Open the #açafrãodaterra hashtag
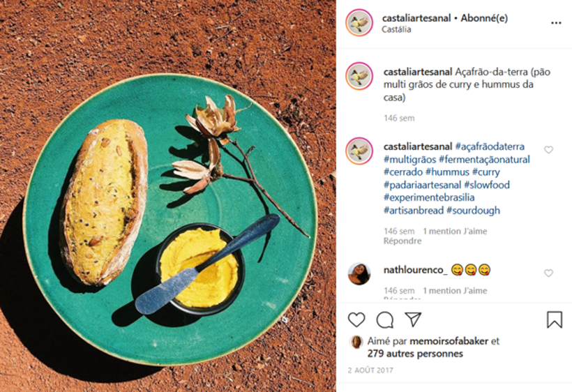 coord(490,146)
